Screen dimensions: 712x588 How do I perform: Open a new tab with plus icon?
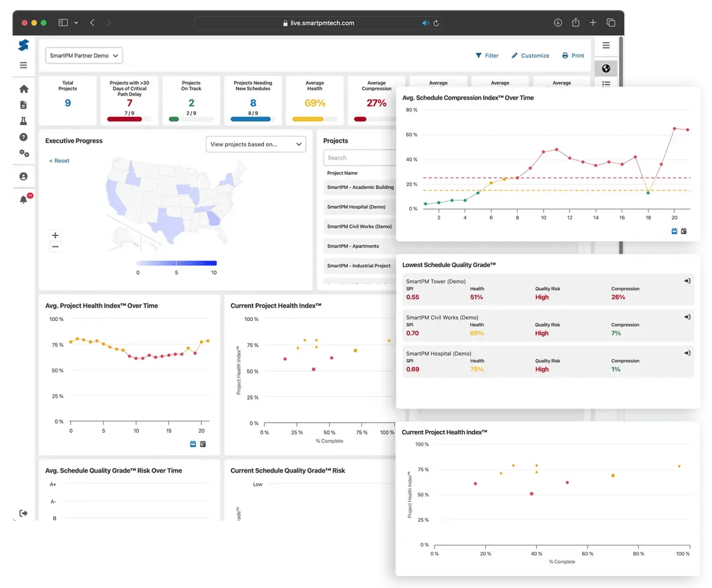tap(593, 23)
